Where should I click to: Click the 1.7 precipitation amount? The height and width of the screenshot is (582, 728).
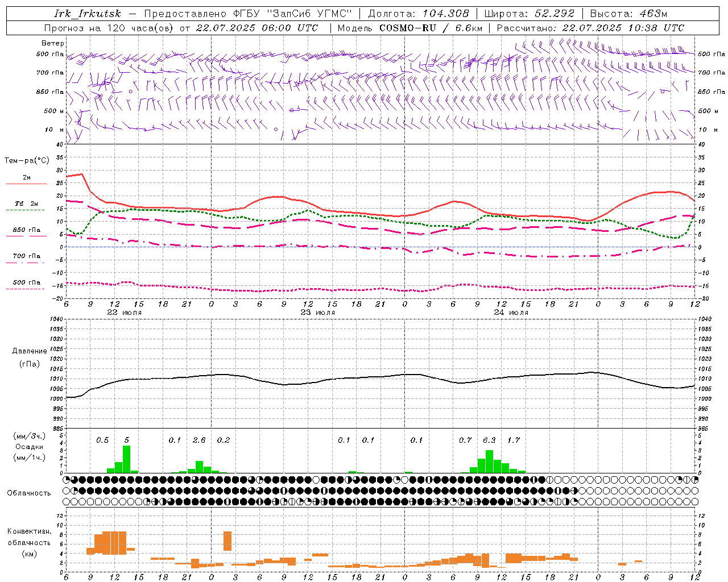click(x=514, y=440)
